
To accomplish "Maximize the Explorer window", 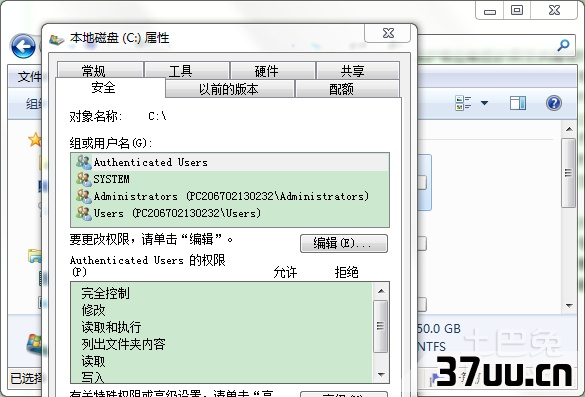I will (517, 10).
